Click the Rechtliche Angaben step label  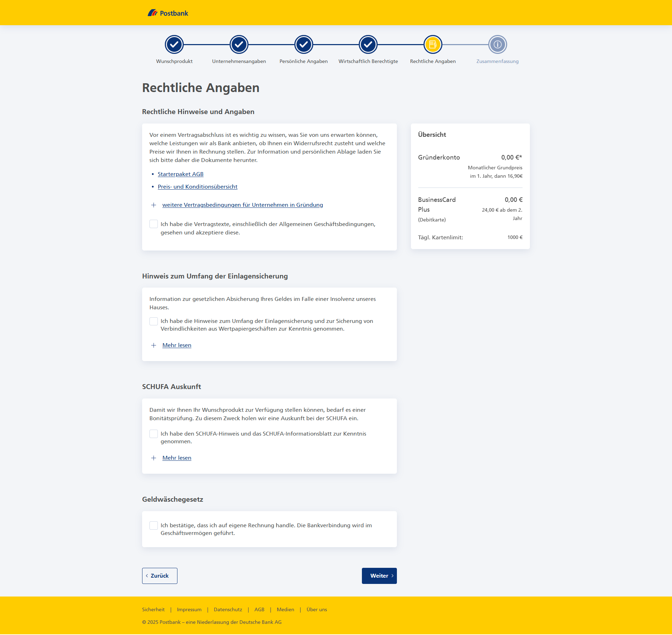[x=433, y=61]
